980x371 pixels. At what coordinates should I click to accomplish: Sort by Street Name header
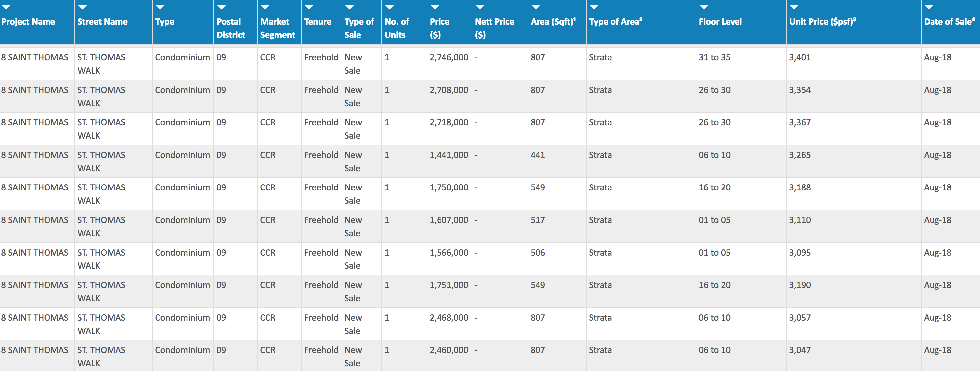pos(102,22)
